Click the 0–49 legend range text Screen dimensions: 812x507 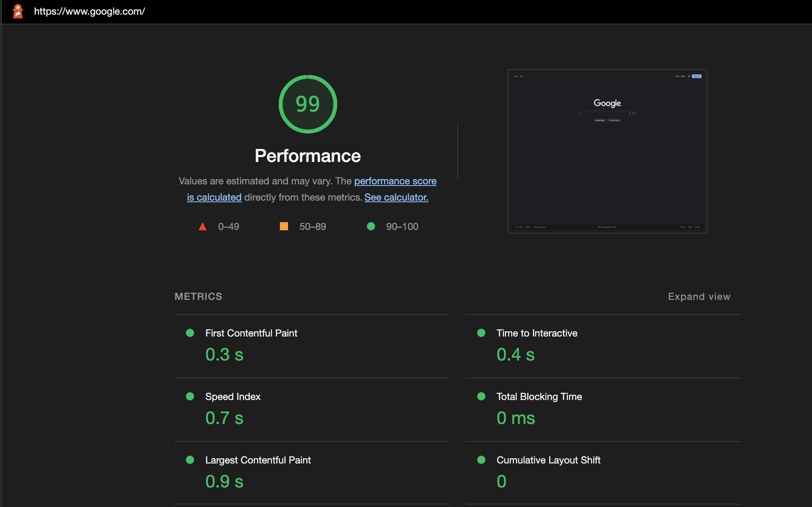(229, 227)
